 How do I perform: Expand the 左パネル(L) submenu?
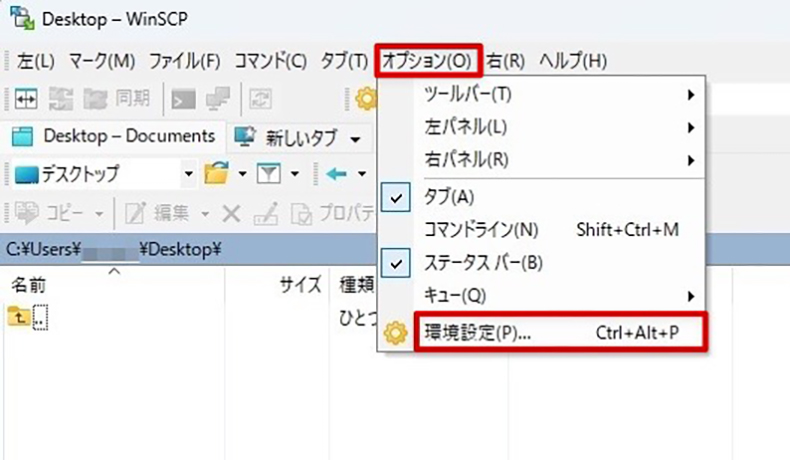coord(541,127)
